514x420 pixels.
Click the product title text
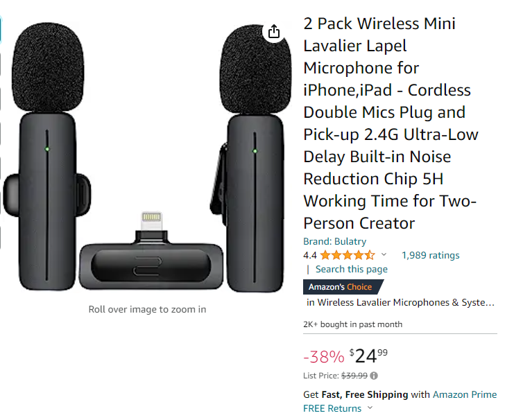coord(388,123)
